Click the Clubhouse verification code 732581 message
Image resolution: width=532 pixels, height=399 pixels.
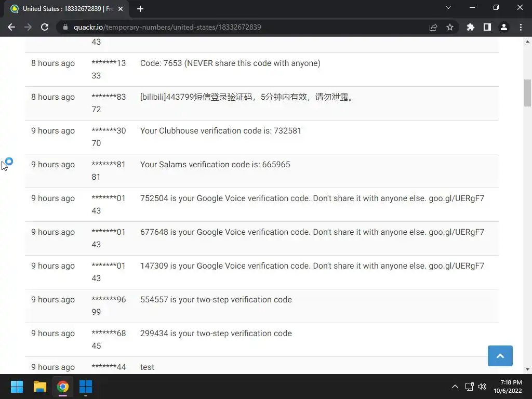[220, 130]
